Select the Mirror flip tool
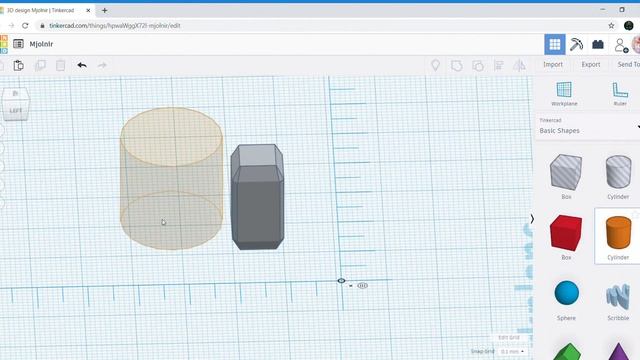 pyautogui.click(x=519, y=65)
